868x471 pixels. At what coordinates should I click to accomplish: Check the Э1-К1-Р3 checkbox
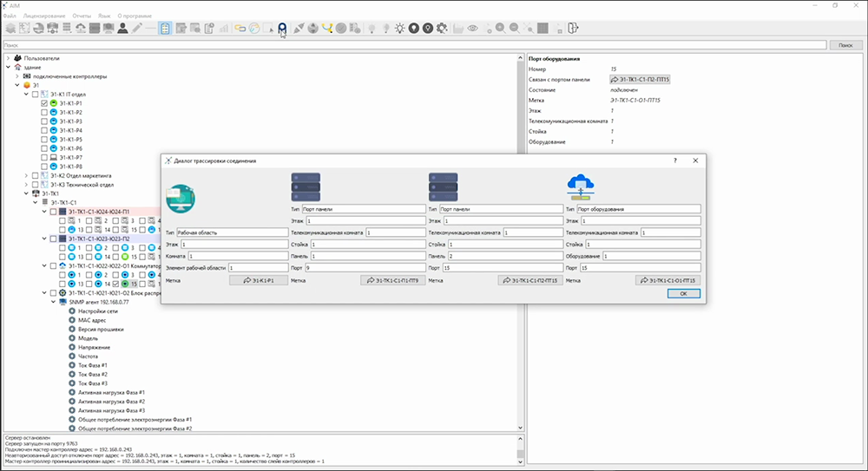pos(44,121)
